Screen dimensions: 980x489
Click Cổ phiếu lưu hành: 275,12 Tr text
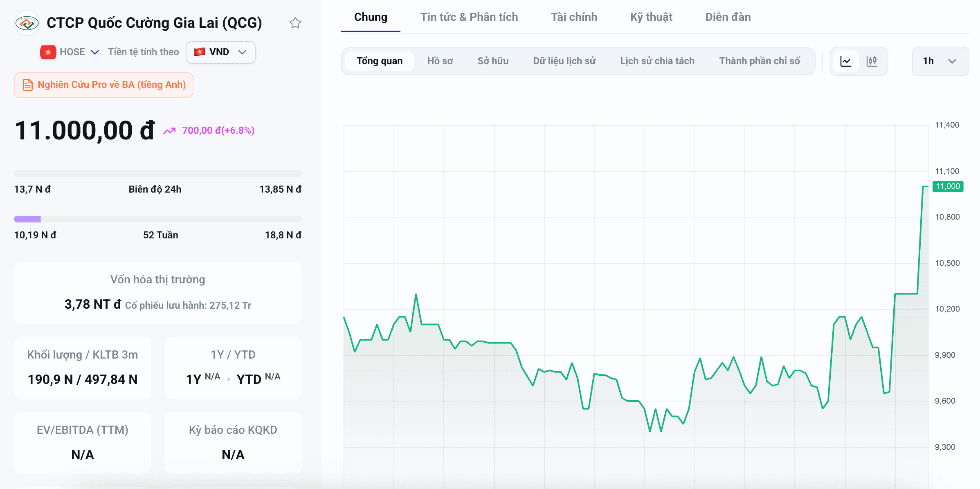[x=188, y=305]
